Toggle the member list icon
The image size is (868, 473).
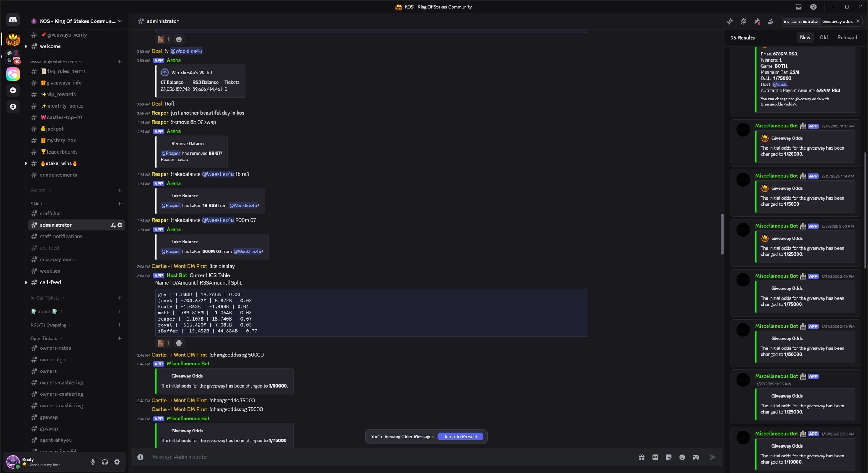771,21
